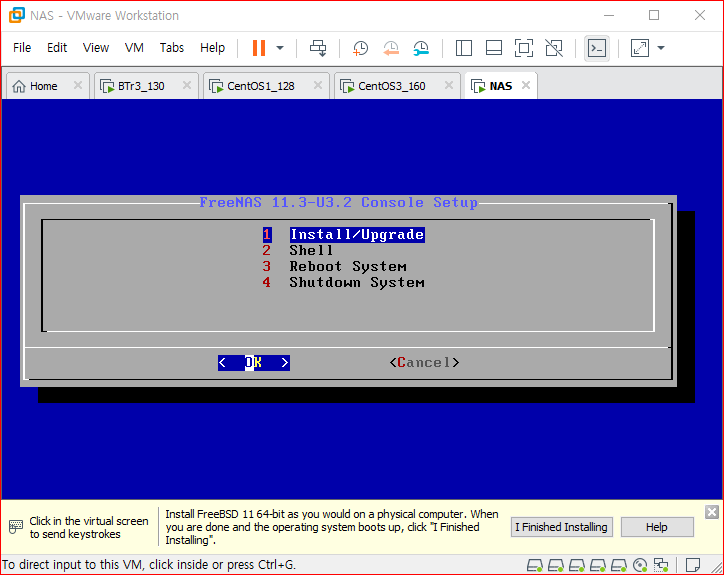Image resolution: width=724 pixels, height=575 pixels.
Task: Minimize the VMware Workstation window
Action: (609, 15)
